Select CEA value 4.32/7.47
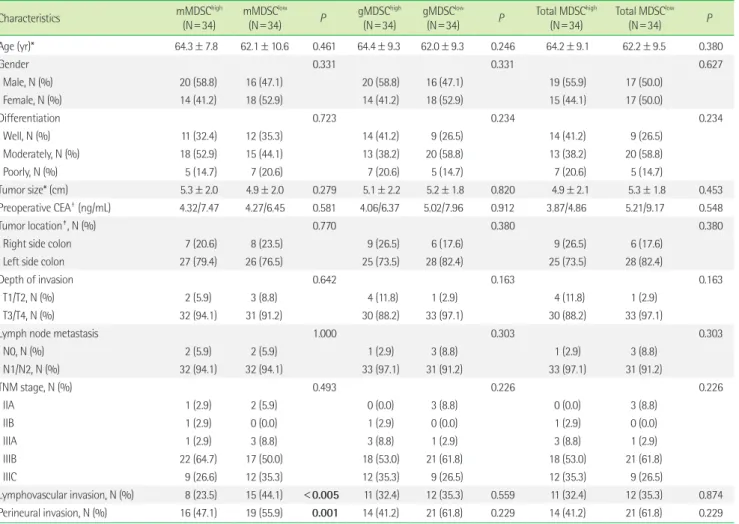 199,208
